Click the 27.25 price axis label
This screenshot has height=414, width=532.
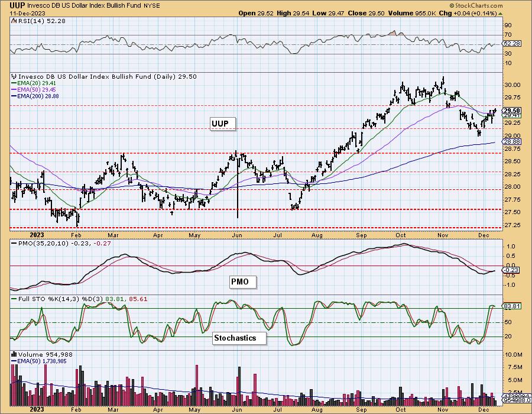[x=512, y=225]
